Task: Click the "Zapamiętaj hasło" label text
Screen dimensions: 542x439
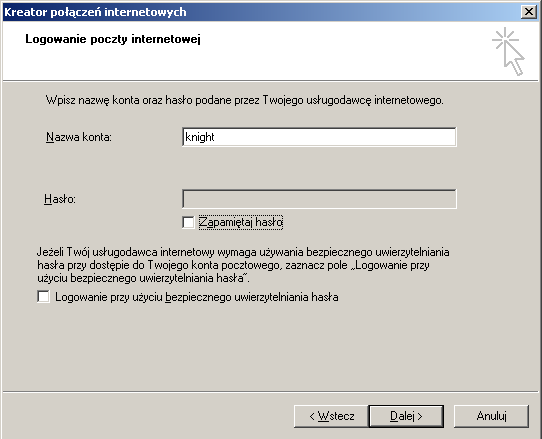Action: point(241,222)
